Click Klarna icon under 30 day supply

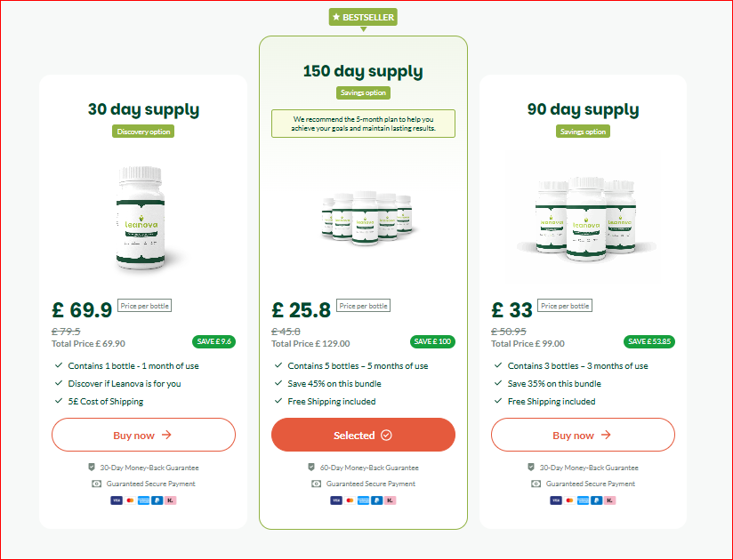pos(170,500)
